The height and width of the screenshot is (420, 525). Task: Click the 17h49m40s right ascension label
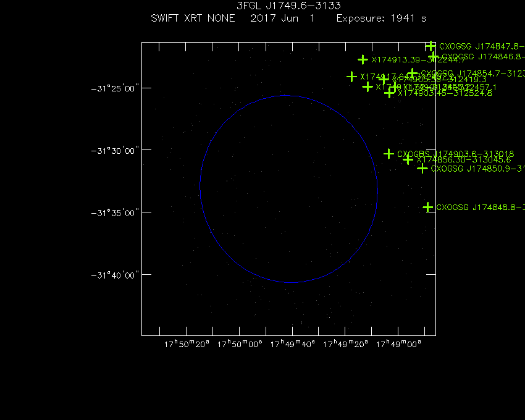tap(293, 344)
